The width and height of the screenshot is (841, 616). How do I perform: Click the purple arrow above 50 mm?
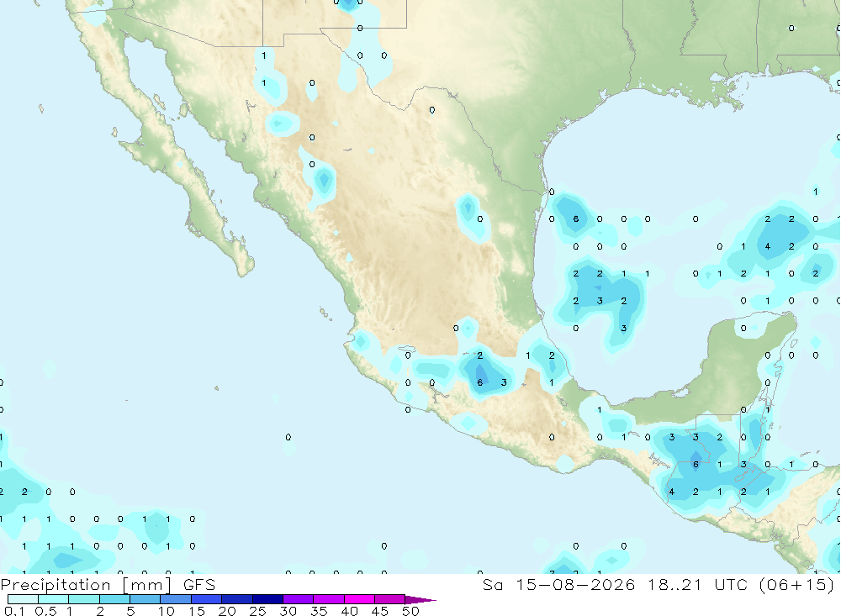[x=420, y=599]
